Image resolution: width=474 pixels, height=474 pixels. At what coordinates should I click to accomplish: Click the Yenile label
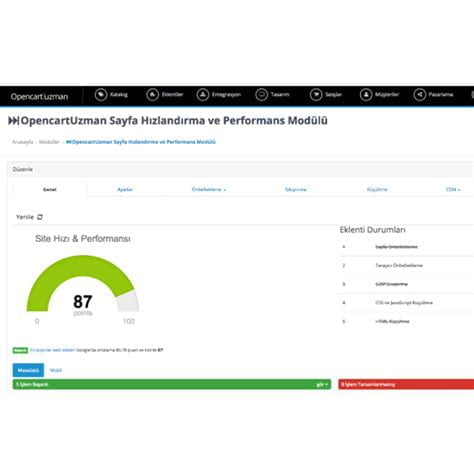pos(25,217)
